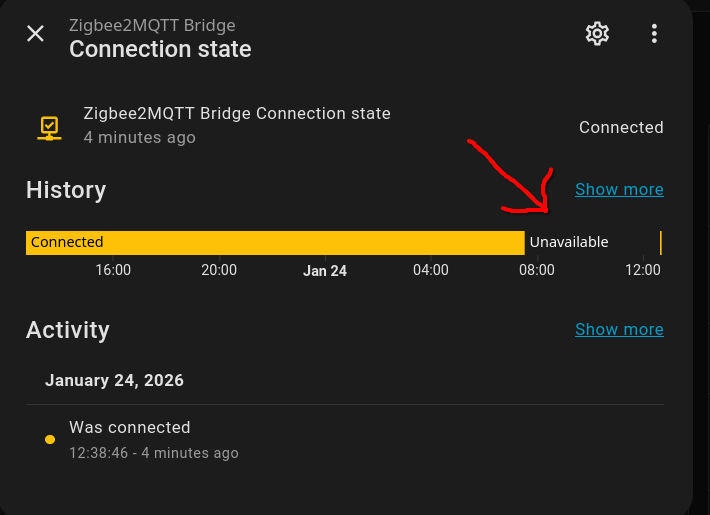The image size is (710, 515).
Task: Click the Zigbee2MQTT Bridge device breadcrumb
Action: pos(152,25)
